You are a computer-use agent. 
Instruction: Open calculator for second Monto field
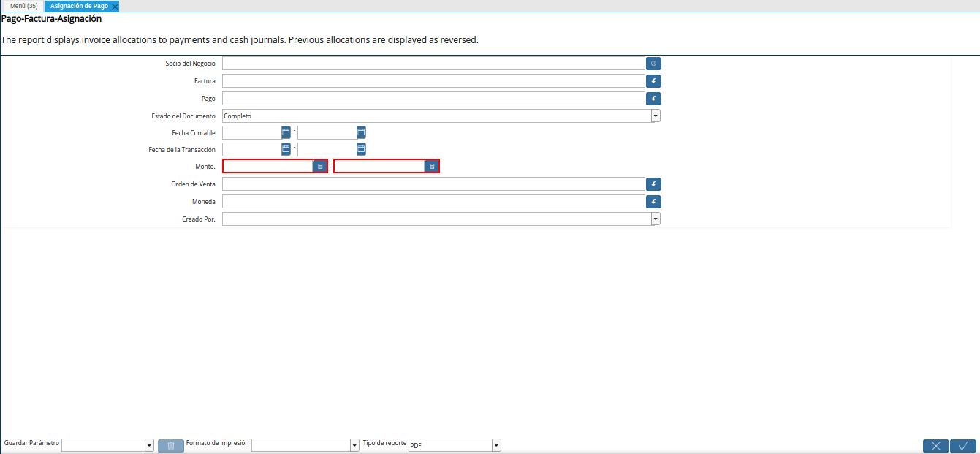432,167
